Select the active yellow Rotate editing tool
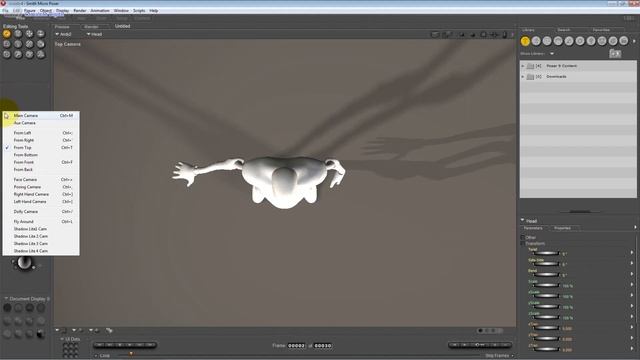Image resolution: width=640 pixels, height=360 pixels. click(7, 34)
